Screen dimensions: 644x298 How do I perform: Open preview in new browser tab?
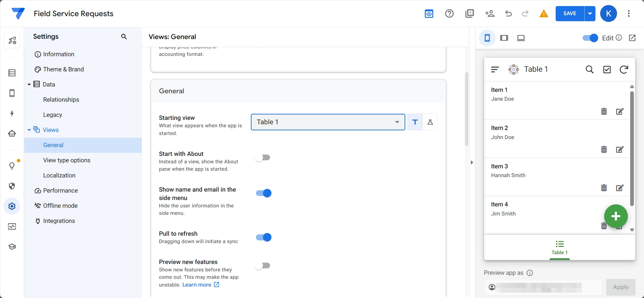(x=633, y=38)
